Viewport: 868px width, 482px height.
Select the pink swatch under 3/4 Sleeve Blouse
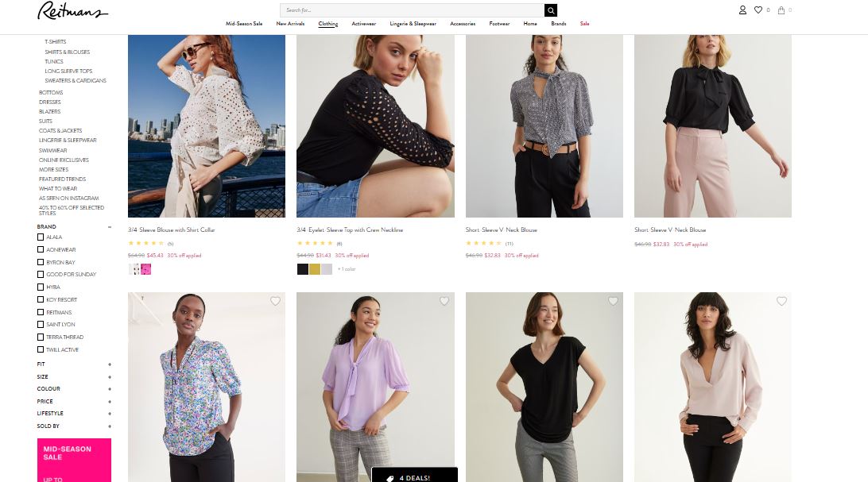146,269
